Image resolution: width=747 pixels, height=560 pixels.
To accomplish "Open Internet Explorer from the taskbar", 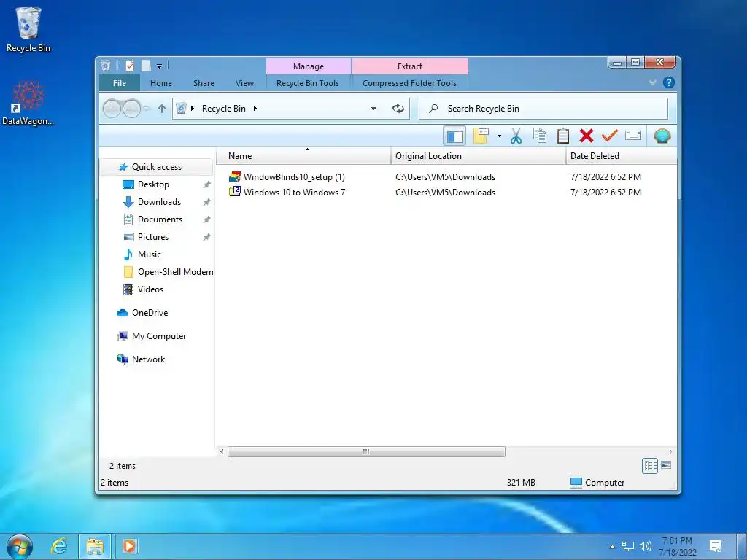I will 58,545.
